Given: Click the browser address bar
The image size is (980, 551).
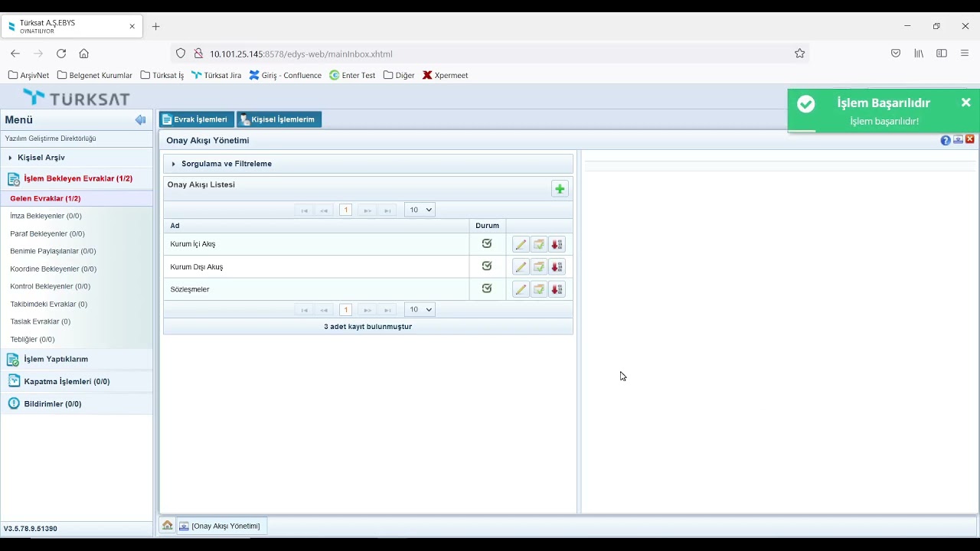Looking at the screenshot, I should pyautogui.click(x=490, y=54).
